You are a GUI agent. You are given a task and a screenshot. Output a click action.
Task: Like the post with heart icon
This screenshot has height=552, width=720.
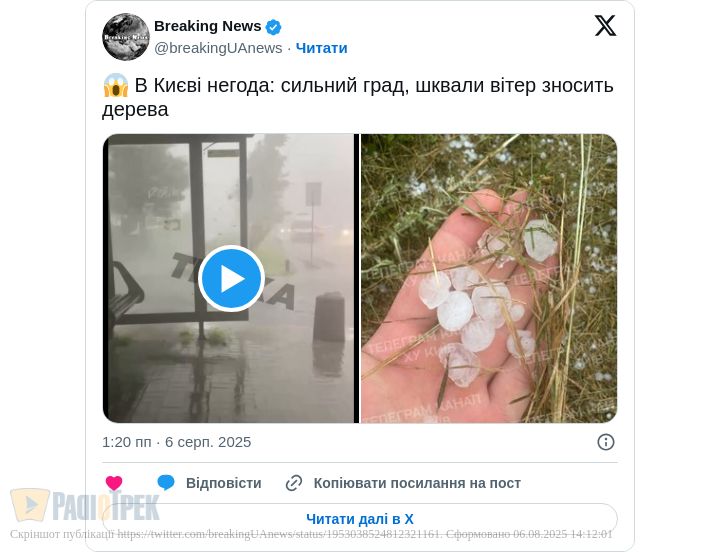[x=114, y=483]
